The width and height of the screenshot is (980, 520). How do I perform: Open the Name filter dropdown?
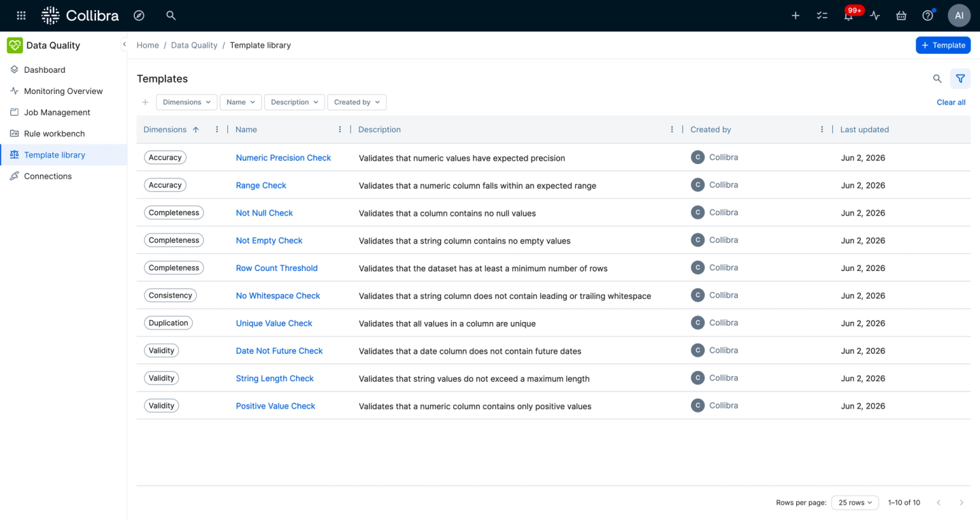click(x=240, y=102)
